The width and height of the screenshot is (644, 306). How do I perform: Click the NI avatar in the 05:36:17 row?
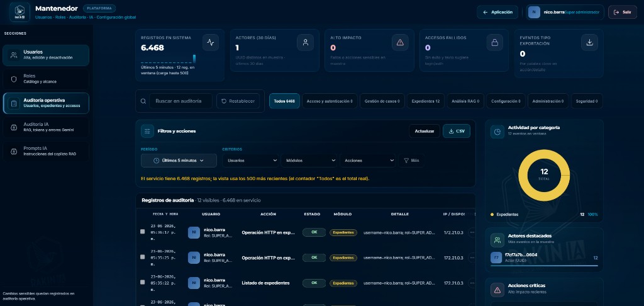point(194,232)
